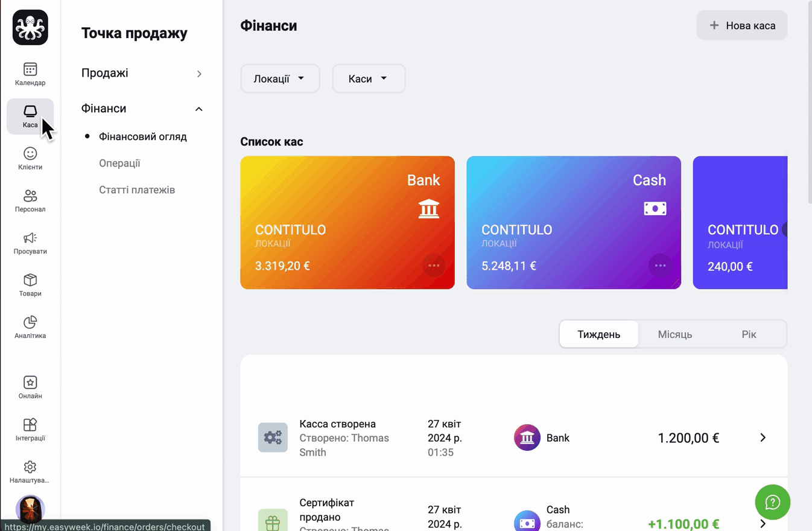The image size is (812, 531).
Task: Click the green help chat bubble
Action: click(x=773, y=502)
